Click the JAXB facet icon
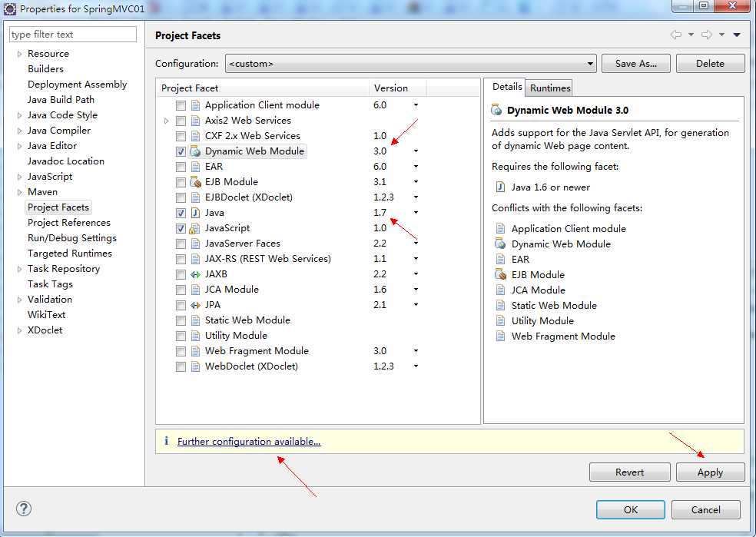The image size is (756, 537). click(x=195, y=274)
